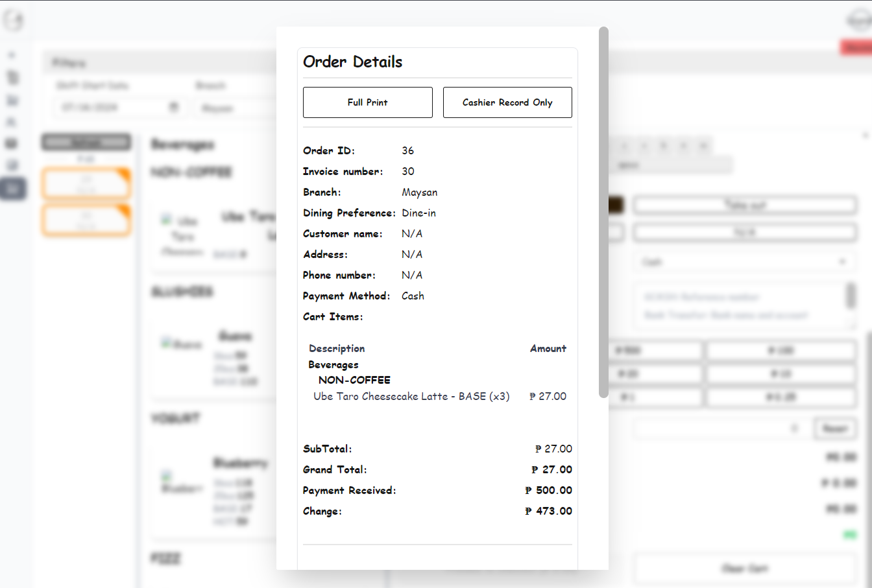Open the Cash payment method dropdown
Image resolution: width=872 pixels, height=588 pixels.
tap(744, 262)
